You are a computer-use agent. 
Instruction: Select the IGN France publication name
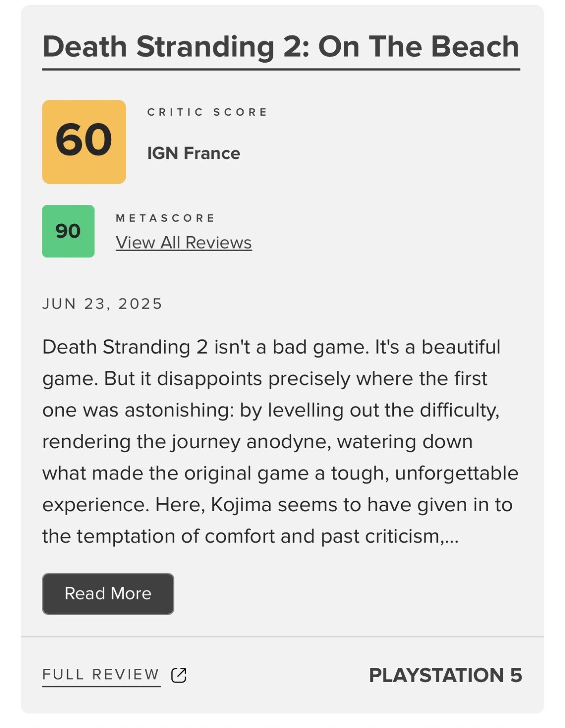193,153
